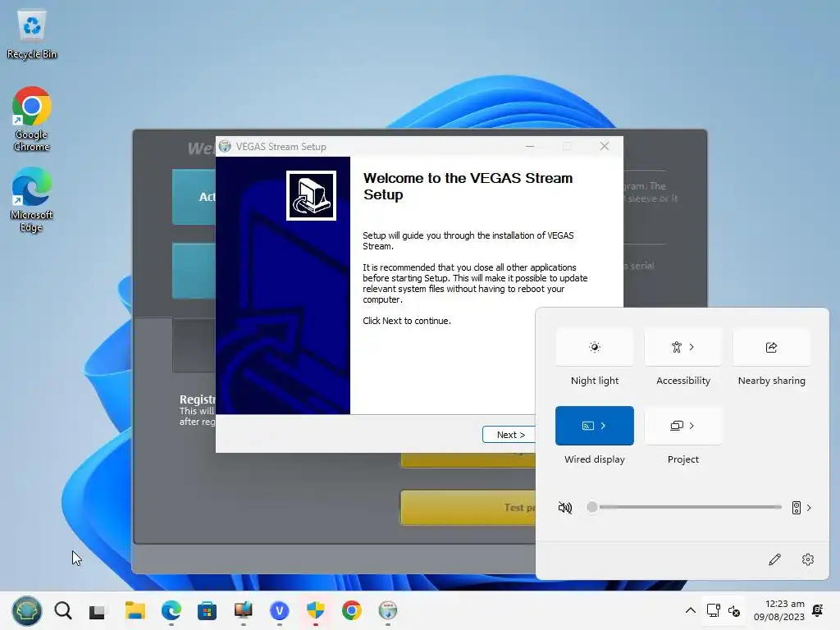Open File Explorer from taskbar
This screenshot has width=840, height=630.
click(135, 610)
